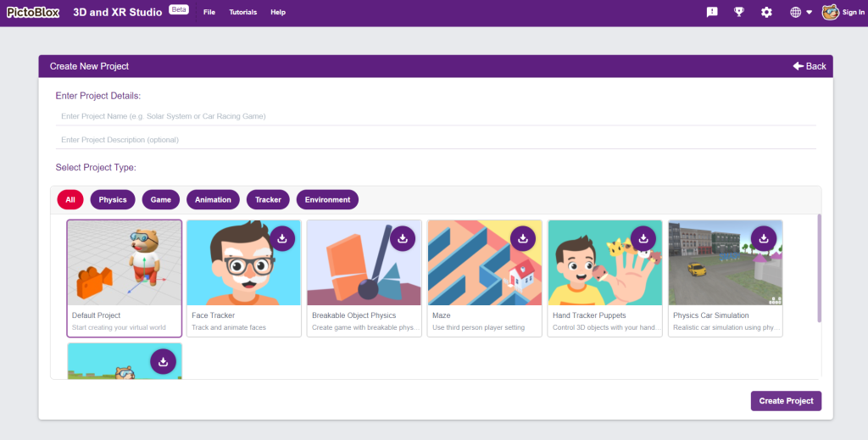
Task: Select the All filter chip
Action: coord(70,200)
